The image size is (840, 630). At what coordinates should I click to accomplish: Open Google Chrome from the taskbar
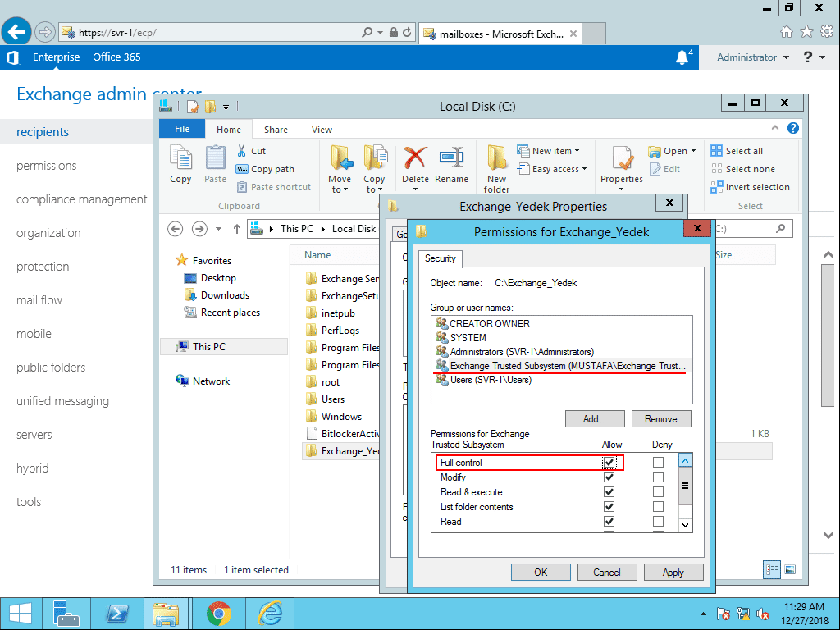point(218,614)
